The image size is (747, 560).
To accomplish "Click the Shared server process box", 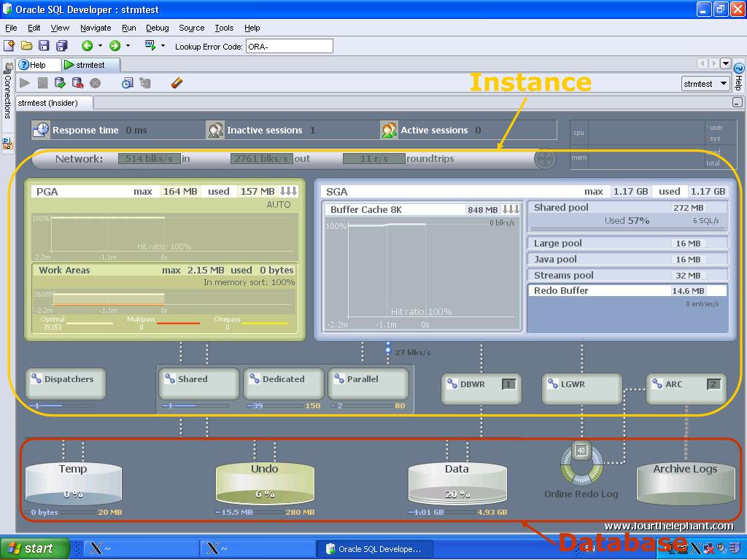I will pos(199,384).
